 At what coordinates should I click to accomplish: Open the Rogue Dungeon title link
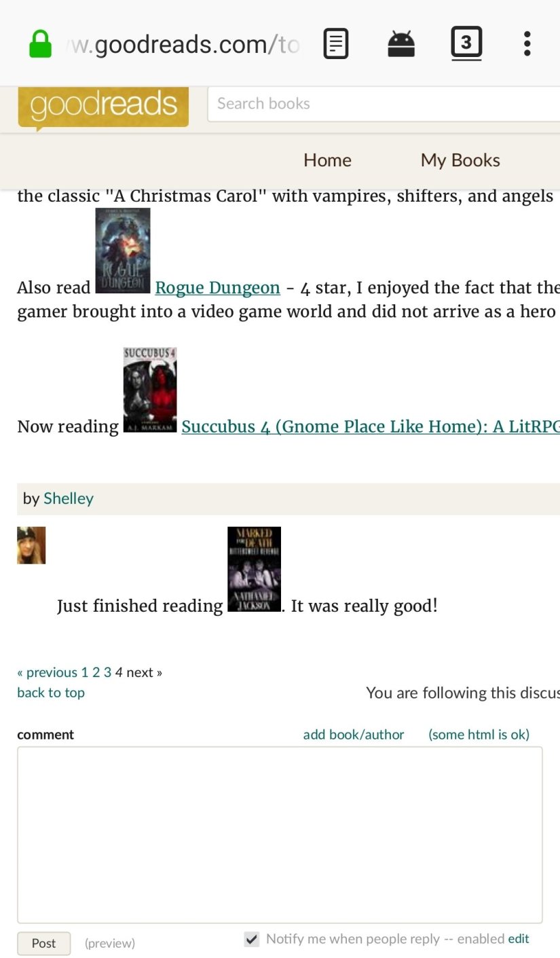pos(217,288)
